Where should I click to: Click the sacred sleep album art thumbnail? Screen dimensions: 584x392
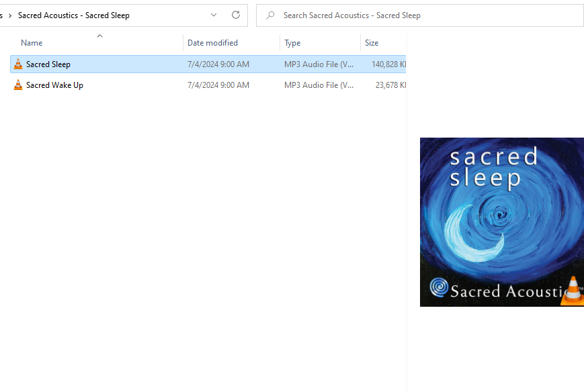[x=501, y=222]
